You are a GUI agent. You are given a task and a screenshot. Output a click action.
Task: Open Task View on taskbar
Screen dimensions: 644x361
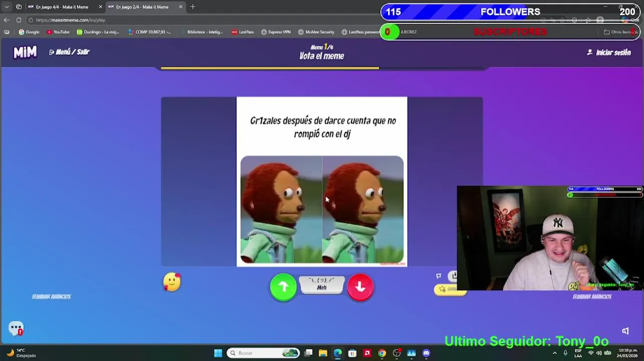pos(308,353)
